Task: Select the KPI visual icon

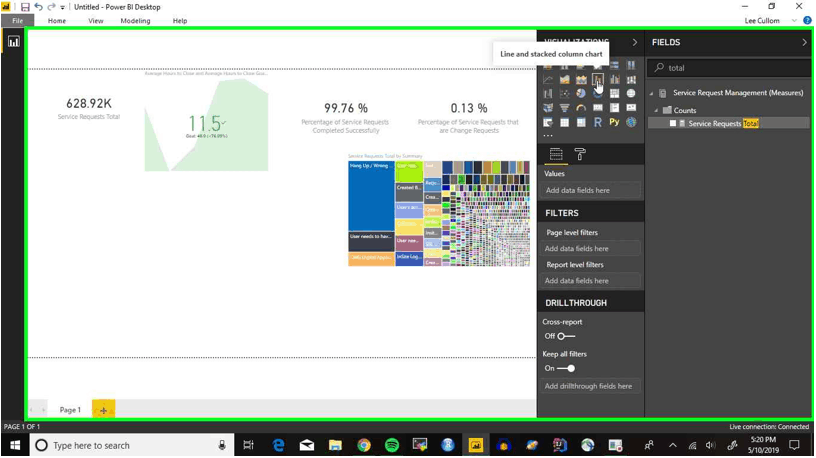Action: (x=631, y=108)
